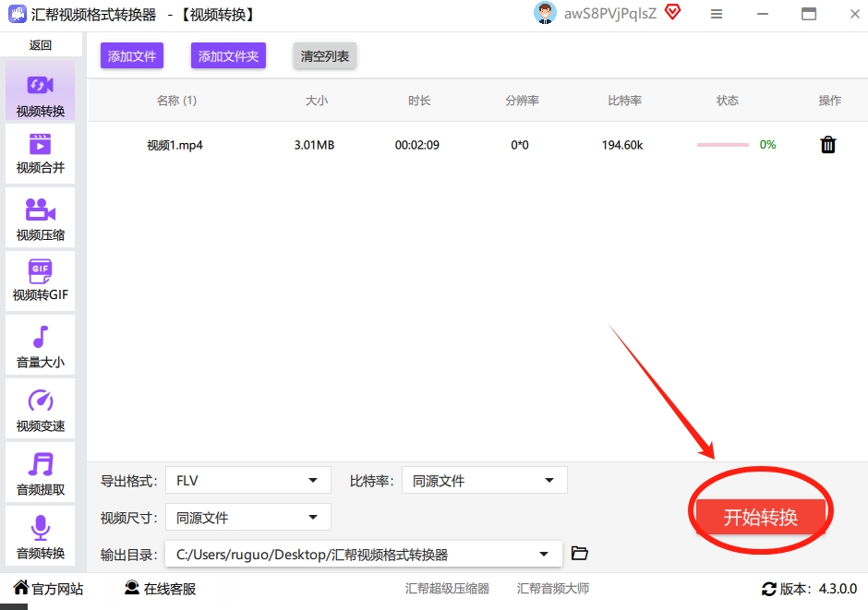
Task: Expand the 视频尺寸 dropdown
Action: click(248, 517)
